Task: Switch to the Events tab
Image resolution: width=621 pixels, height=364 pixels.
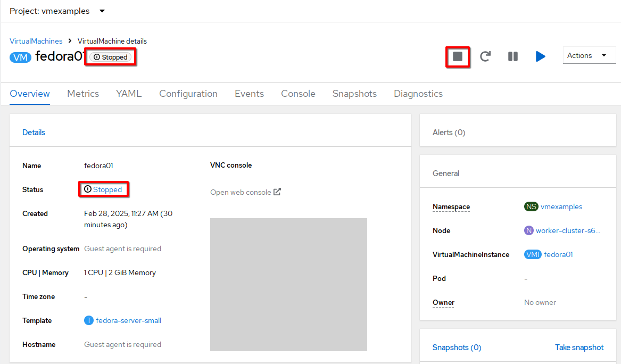Action: tap(249, 94)
